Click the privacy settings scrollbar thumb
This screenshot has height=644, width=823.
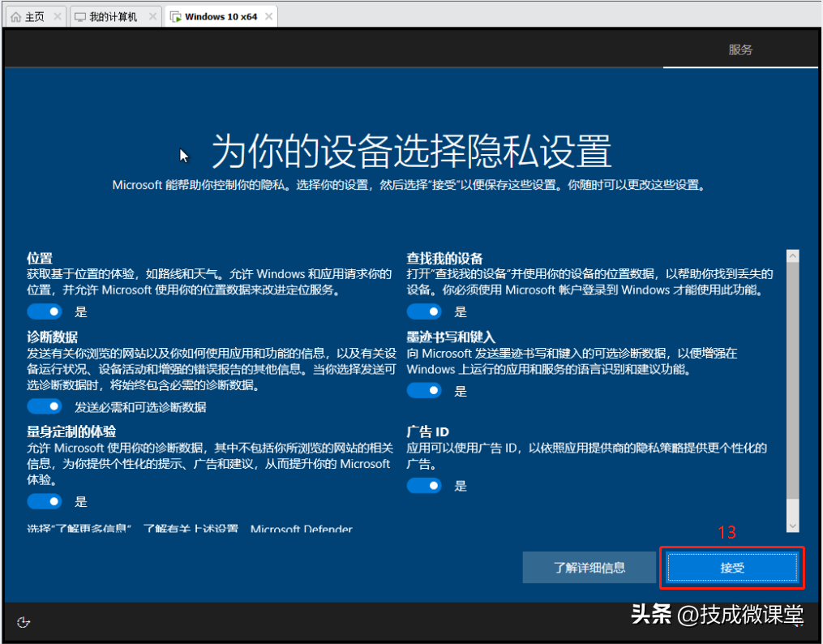pos(792,380)
